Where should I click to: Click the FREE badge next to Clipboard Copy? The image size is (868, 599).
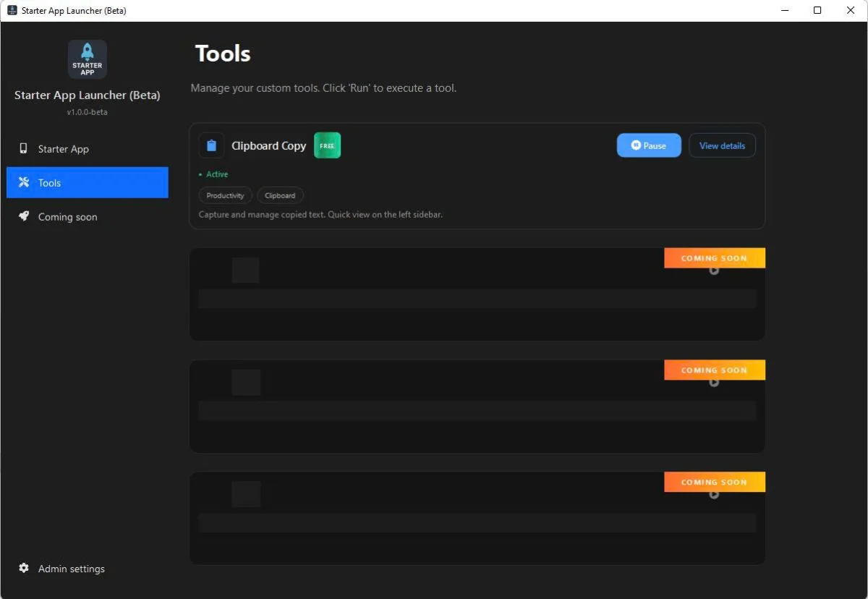point(327,145)
